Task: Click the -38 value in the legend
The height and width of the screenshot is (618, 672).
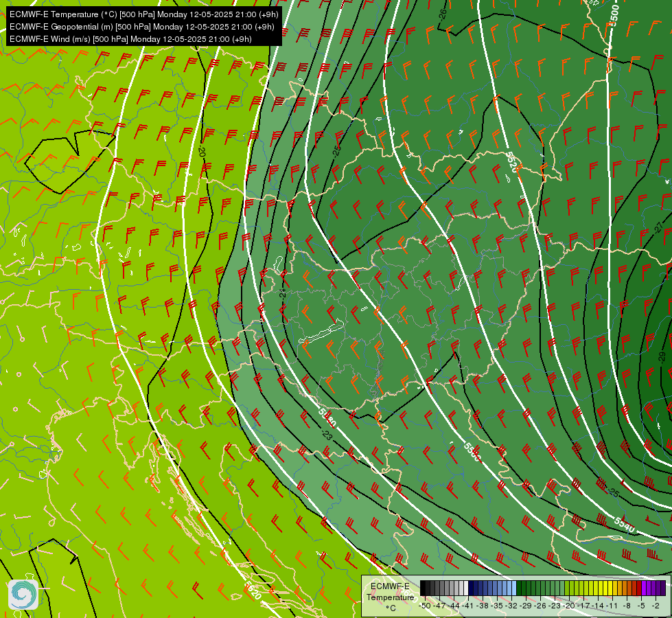Action: pos(483,606)
